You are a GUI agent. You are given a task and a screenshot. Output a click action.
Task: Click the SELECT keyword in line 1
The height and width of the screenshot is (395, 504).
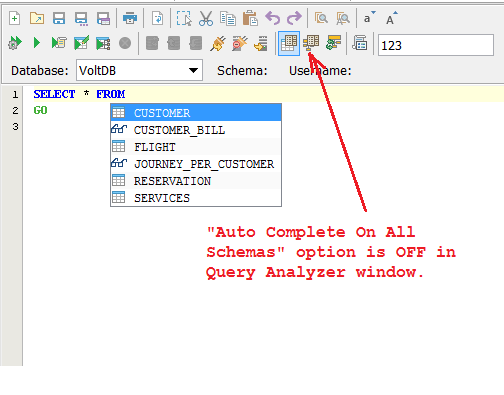tap(54, 94)
